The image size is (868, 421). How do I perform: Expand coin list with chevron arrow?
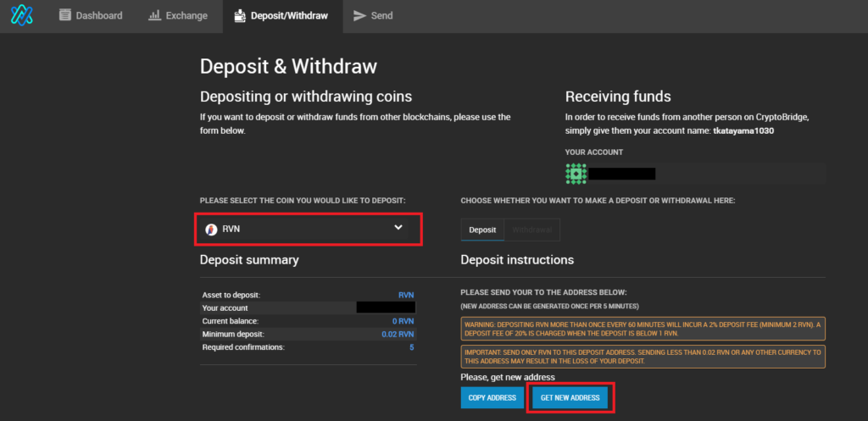click(x=398, y=227)
